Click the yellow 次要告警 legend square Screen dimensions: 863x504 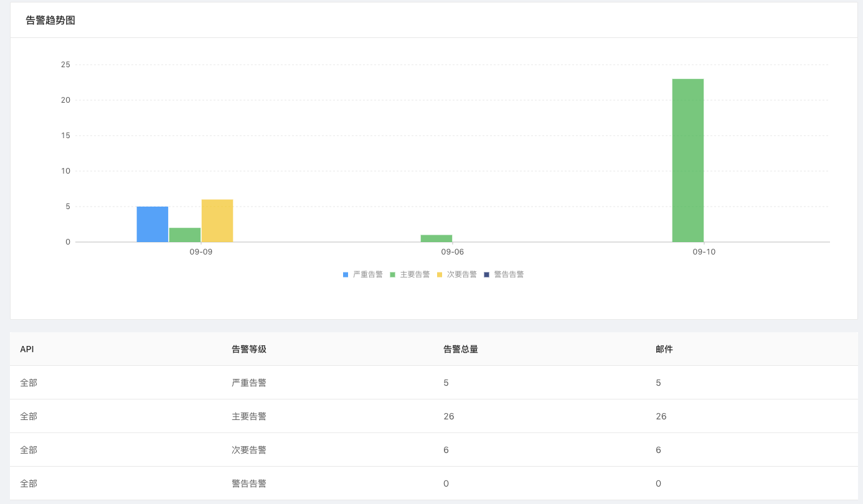pyautogui.click(x=440, y=274)
